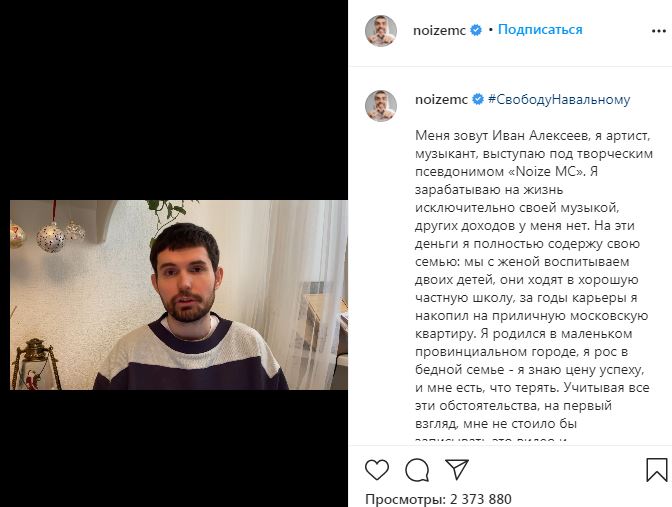Follow noizemc via the Подписаться link
672x507 pixels.
tap(540, 30)
